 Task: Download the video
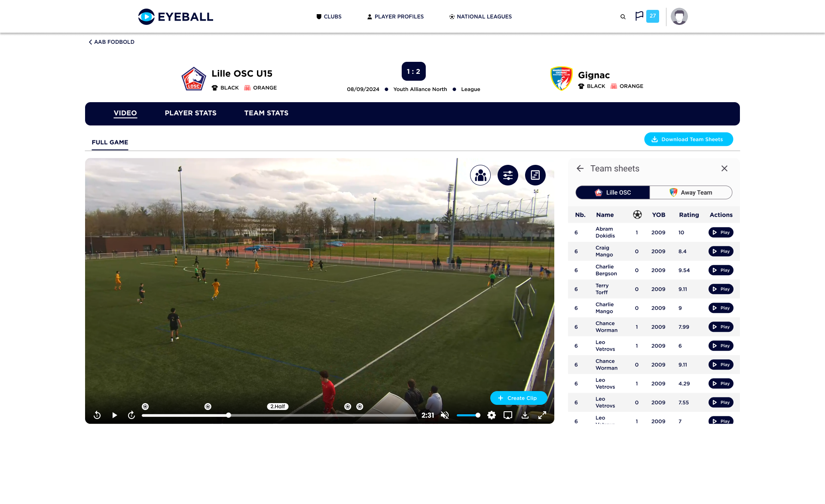(525, 415)
